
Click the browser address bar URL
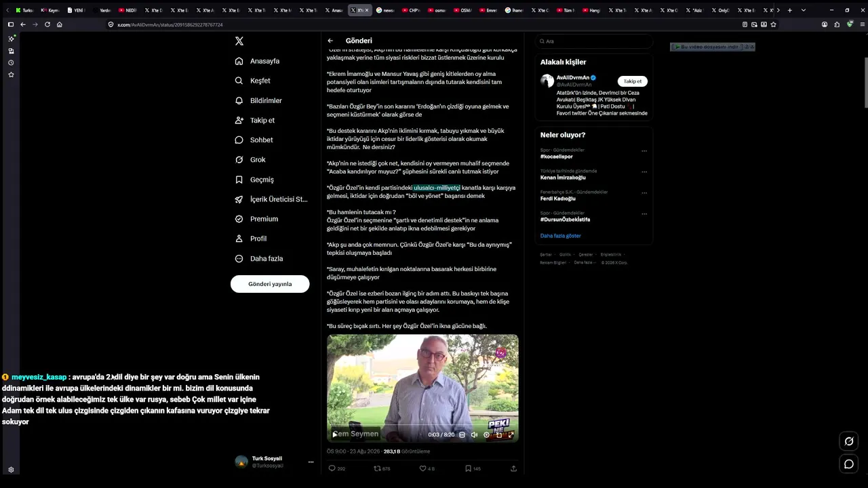[170, 24]
